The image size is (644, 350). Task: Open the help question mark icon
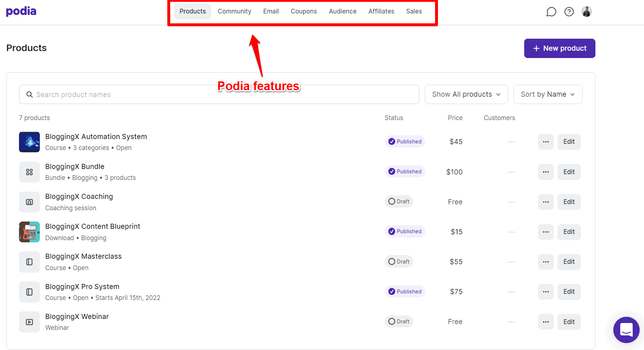pos(569,12)
